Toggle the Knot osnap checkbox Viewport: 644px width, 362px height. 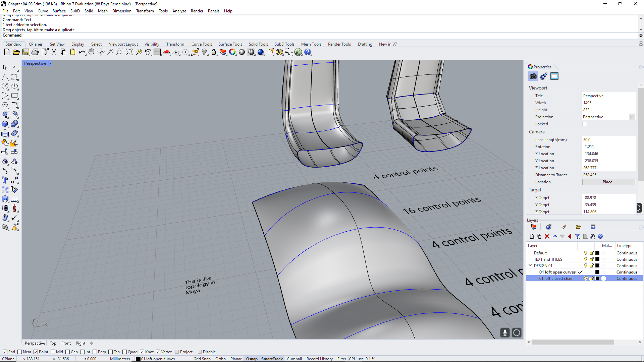(142, 352)
